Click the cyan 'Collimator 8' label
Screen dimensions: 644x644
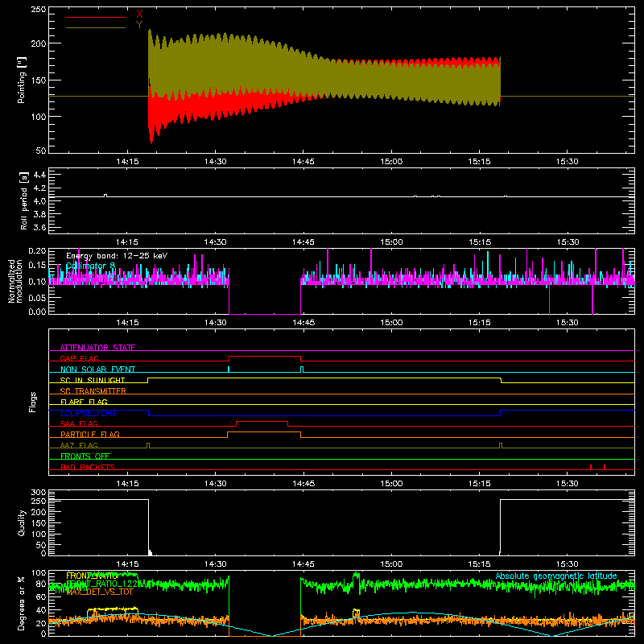point(90,266)
